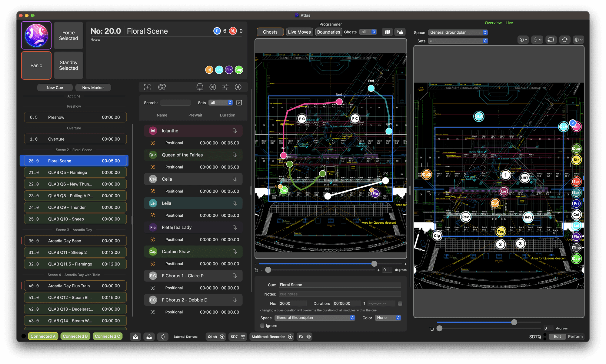Click the map view icon in Programmer
This screenshot has height=364, width=606.
point(387,32)
